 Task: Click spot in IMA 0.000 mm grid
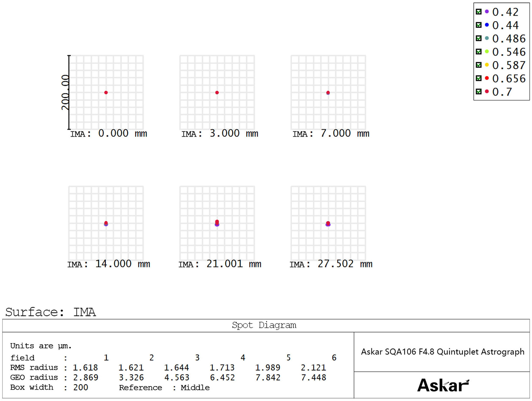(x=106, y=92)
